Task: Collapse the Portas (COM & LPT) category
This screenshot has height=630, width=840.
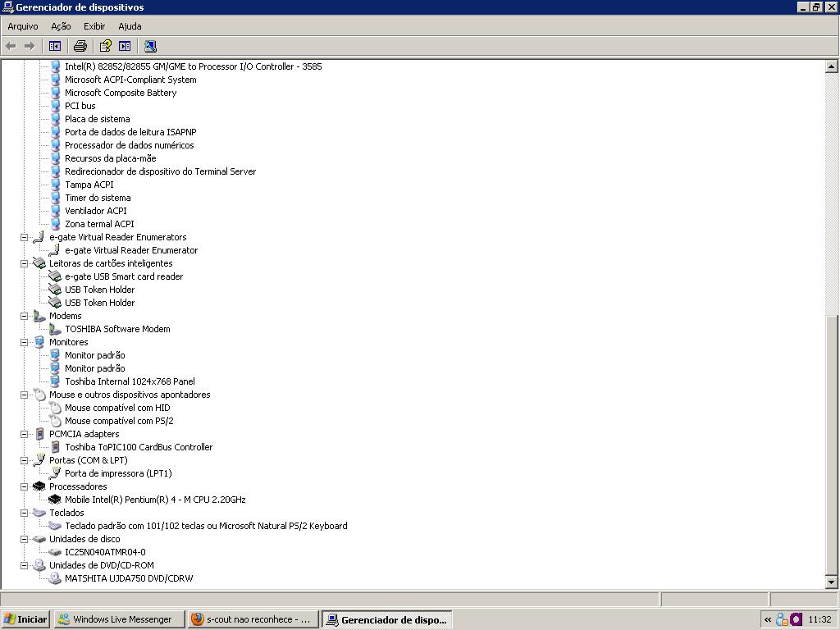Action: tap(24, 461)
